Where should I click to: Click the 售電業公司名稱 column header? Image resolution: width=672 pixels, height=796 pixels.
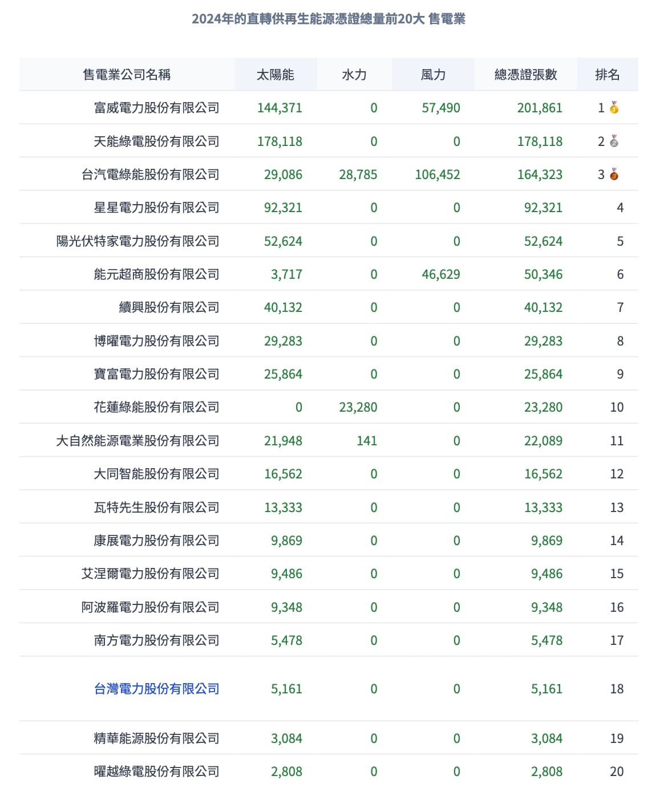coord(127,75)
